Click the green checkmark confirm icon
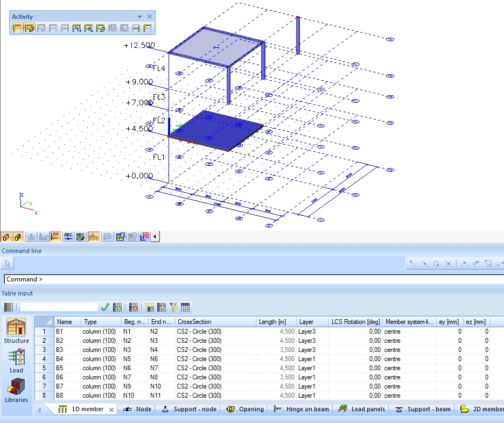The height and width of the screenshot is (423, 504). 106,307
